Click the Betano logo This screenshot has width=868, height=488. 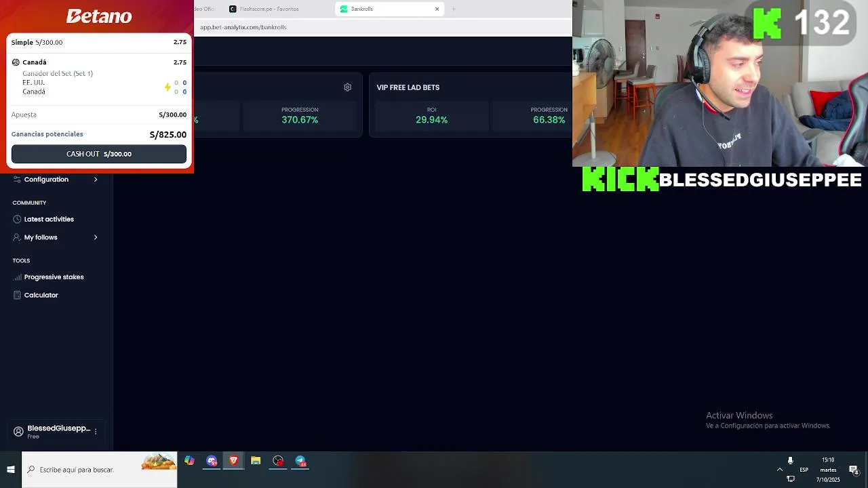click(x=99, y=16)
